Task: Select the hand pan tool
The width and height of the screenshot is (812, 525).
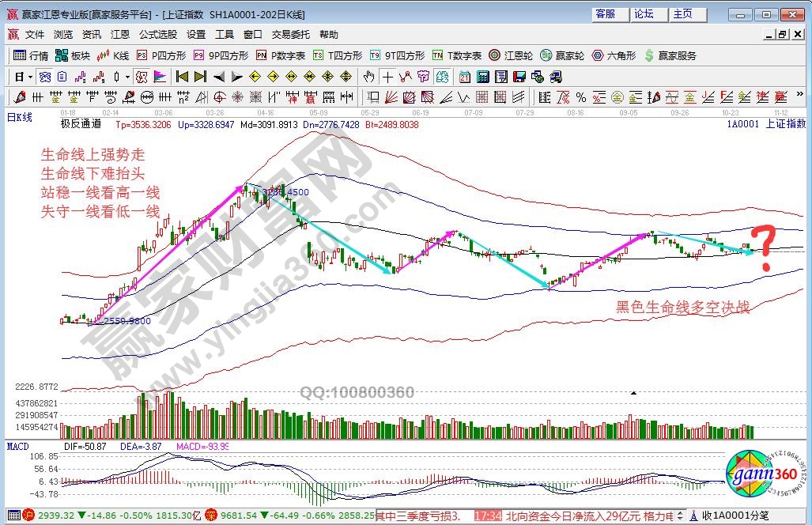Action: point(368,77)
